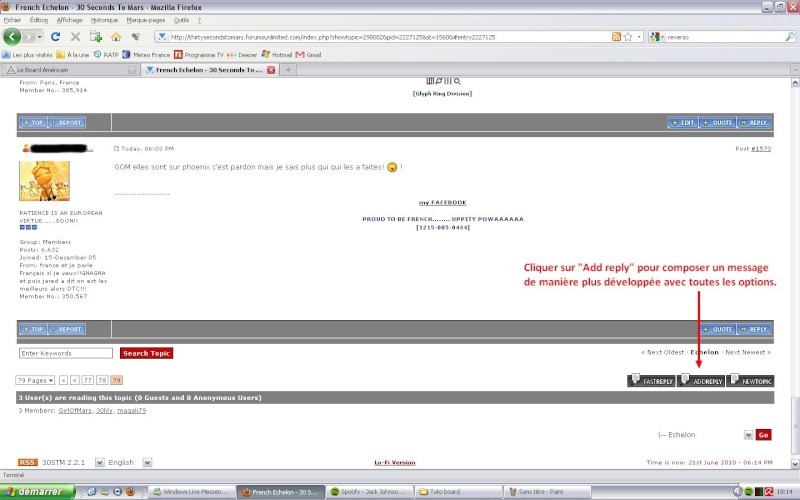Click TOP on the upper post bar

point(33,122)
